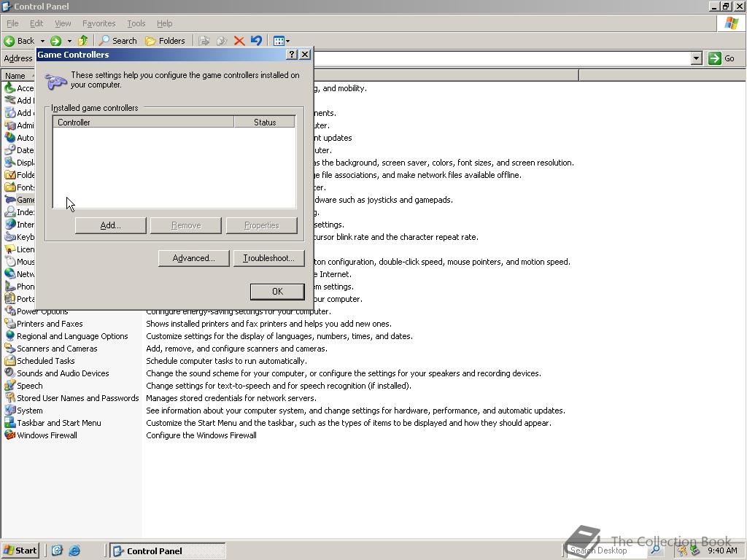Click the Status column header

click(x=264, y=122)
